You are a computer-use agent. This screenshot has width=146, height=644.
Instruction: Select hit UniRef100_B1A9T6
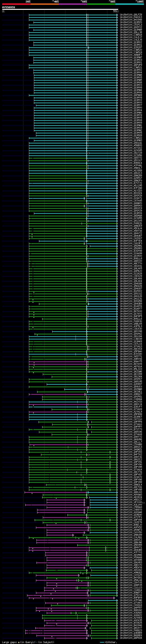tap(131, 306)
